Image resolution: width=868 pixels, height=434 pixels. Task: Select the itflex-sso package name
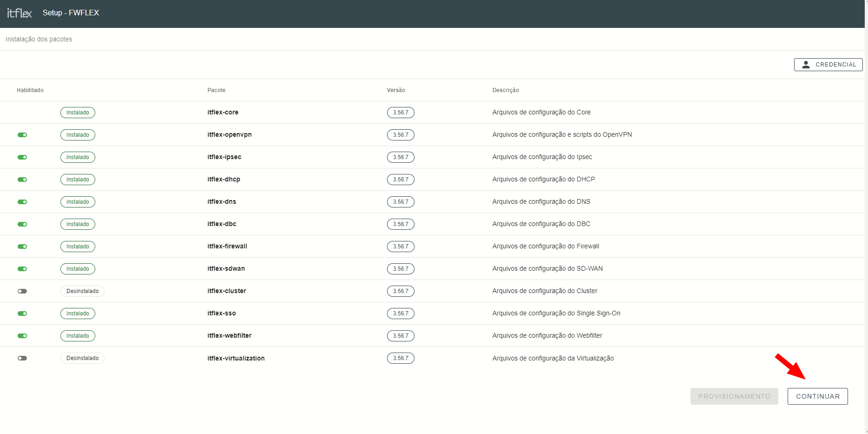pos(222,313)
